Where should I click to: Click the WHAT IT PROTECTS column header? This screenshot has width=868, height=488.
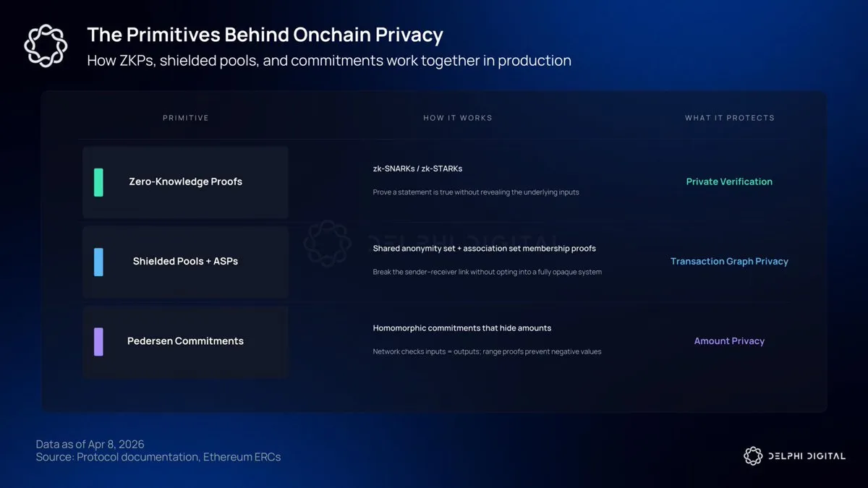coord(729,118)
